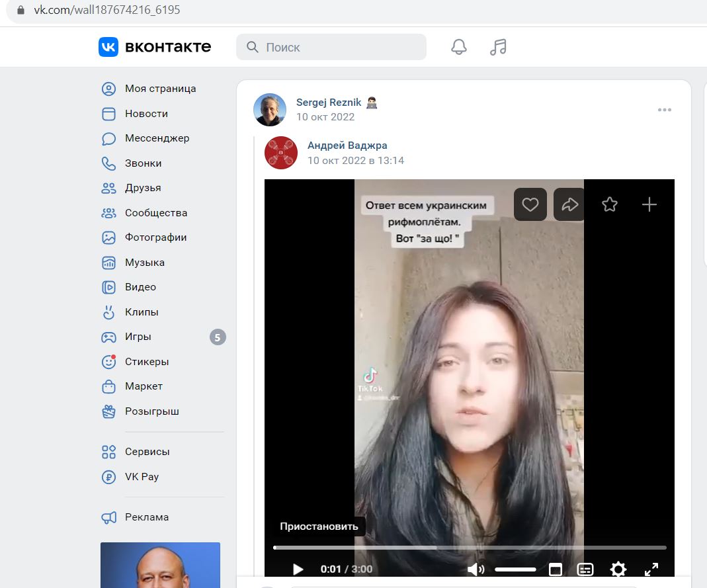The width and height of the screenshot is (707, 588).
Task: Click the Реклама megaphone icon
Action: coord(108,517)
